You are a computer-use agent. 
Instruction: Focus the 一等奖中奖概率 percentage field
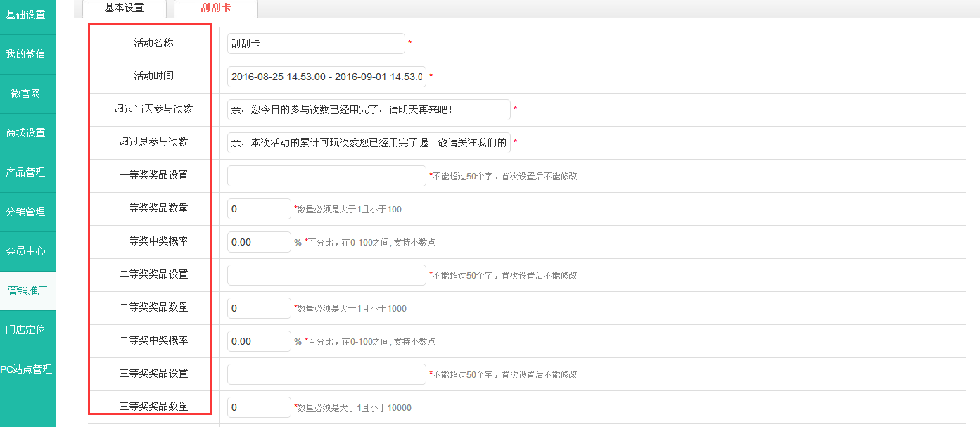(258, 242)
